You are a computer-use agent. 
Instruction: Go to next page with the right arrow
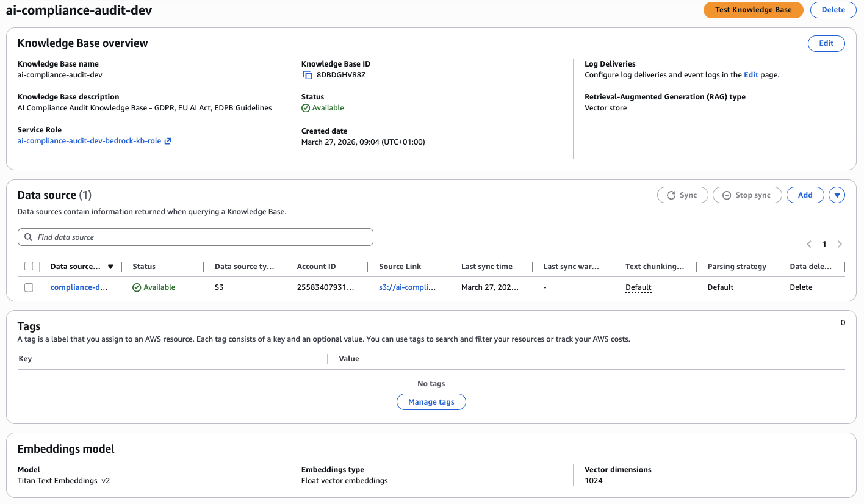point(840,243)
